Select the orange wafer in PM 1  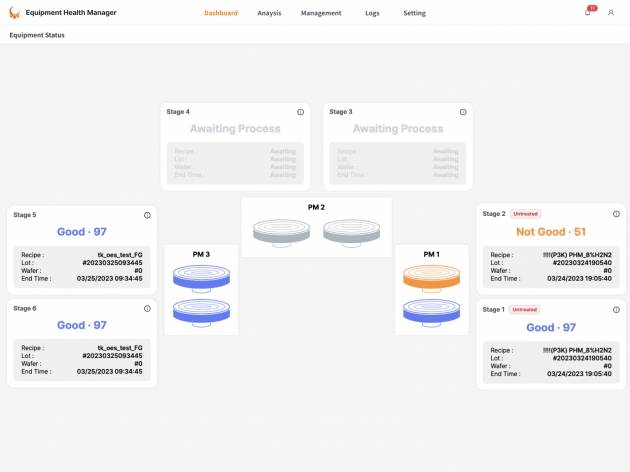tap(431, 276)
